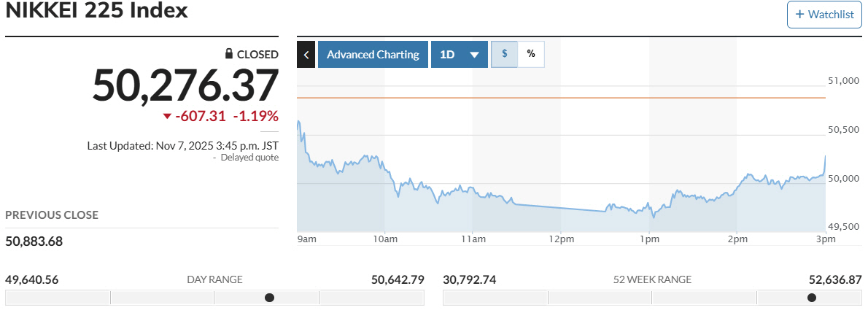Click the 1pm label on time axis
Screen dimensions: 868x313
(x=649, y=239)
